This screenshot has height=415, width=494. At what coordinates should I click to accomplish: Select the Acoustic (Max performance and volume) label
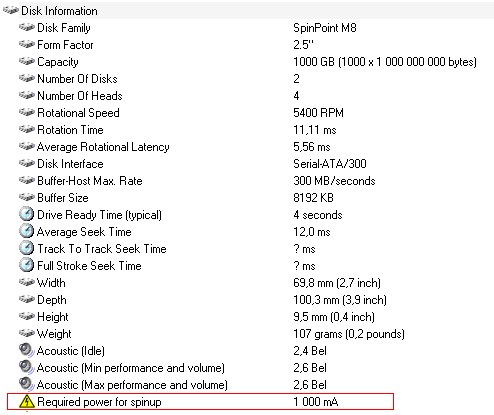133,385
